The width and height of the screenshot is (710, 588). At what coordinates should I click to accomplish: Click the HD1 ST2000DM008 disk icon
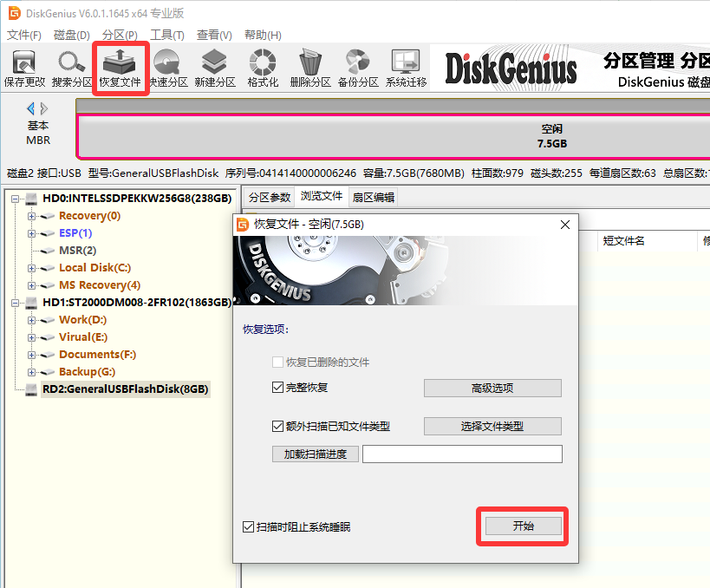[x=31, y=303]
